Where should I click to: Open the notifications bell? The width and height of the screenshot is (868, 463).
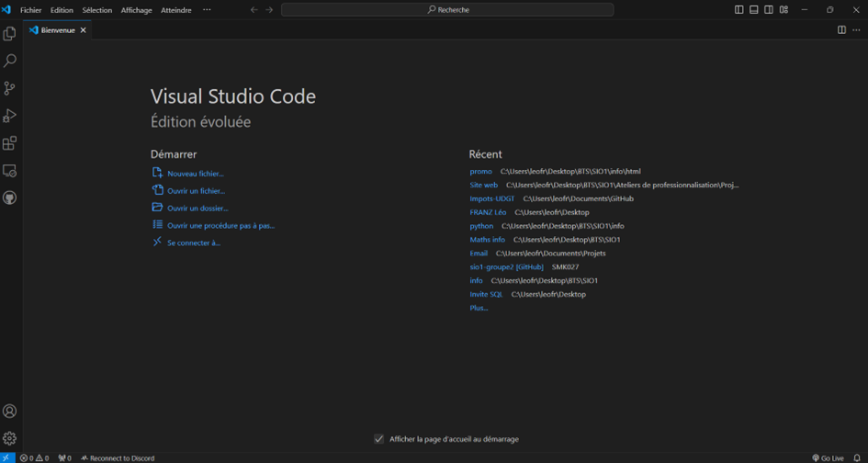coord(857,458)
